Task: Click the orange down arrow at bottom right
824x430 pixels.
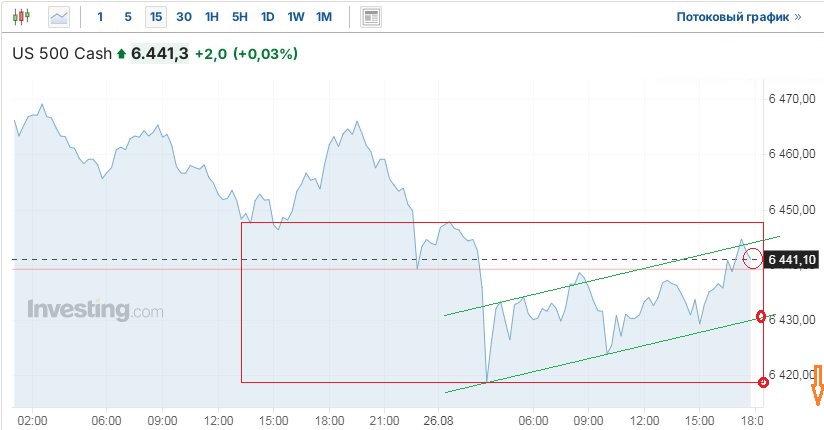Action: tap(817, 386)
